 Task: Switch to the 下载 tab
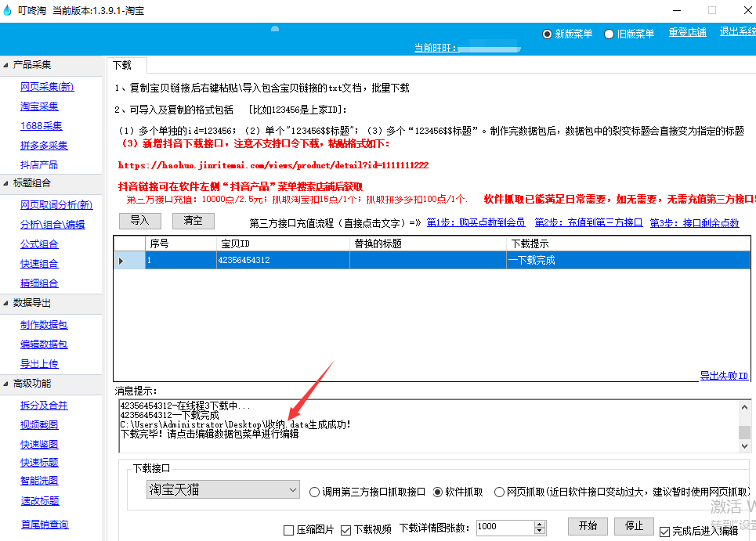(122, 66)
